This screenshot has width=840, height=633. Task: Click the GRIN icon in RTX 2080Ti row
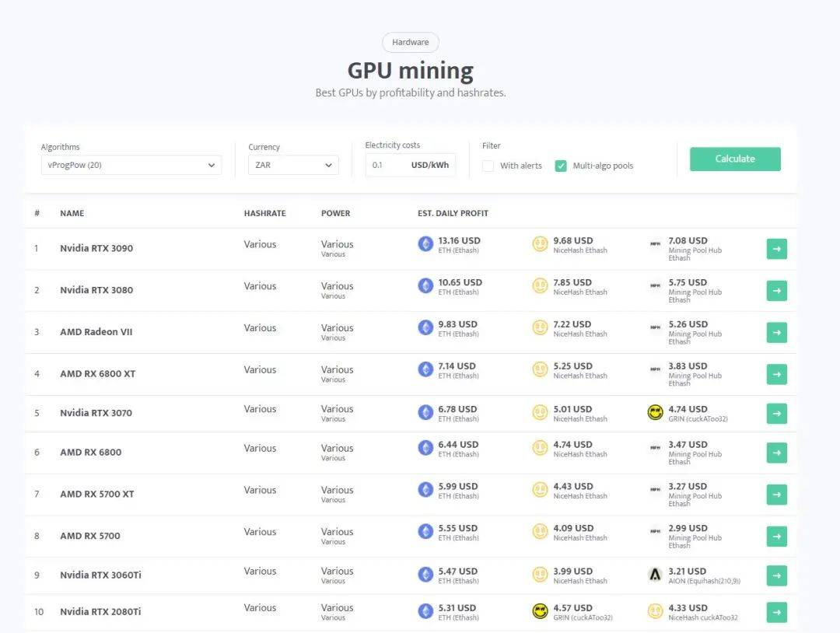(540, 611)
